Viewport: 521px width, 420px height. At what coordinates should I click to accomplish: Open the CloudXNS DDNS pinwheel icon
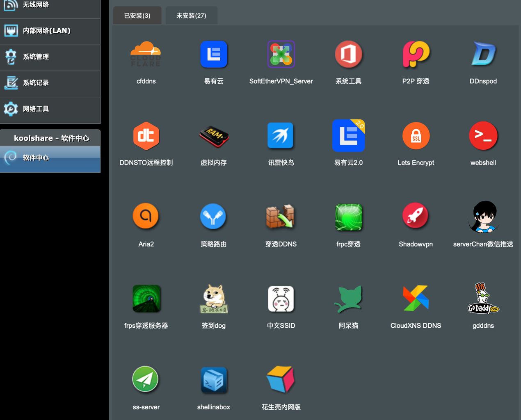coord(416,298)
